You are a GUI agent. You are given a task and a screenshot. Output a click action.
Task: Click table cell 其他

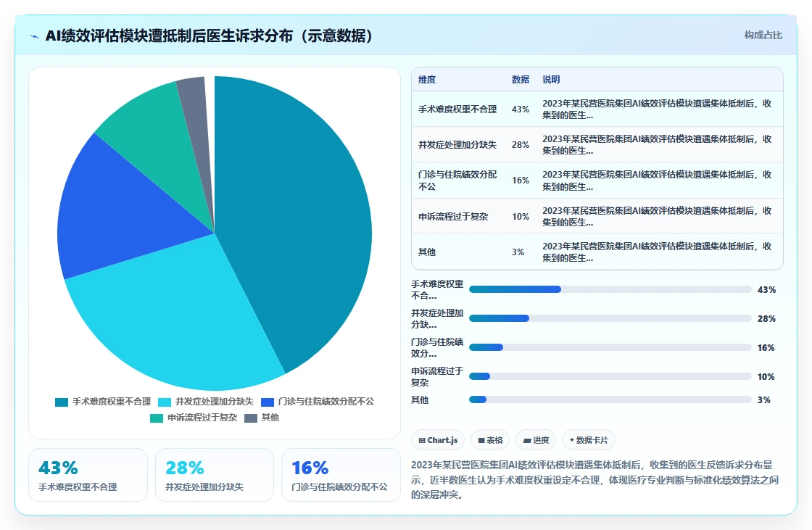coord(427,252)
